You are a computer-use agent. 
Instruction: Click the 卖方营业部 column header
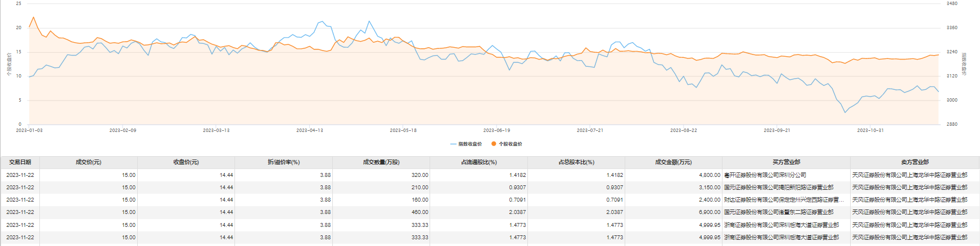(x=915, y=162)
